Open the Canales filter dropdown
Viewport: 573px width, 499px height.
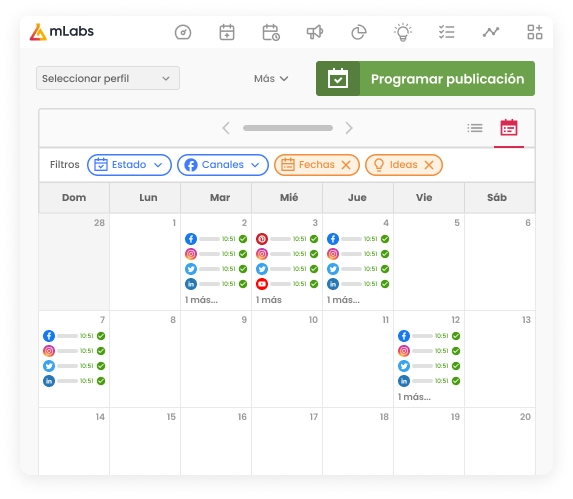coord(223,165)
